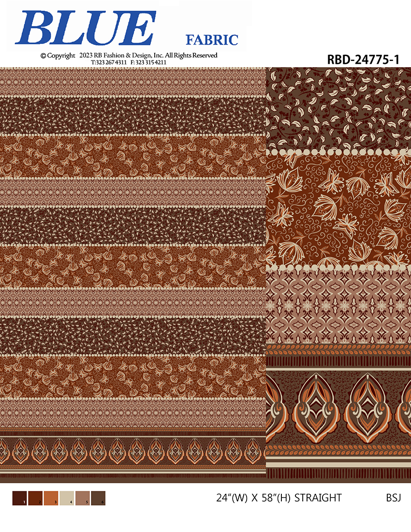Click the large striped fabric repeat preview
The image size is (411, 532).
coord(133,275)
